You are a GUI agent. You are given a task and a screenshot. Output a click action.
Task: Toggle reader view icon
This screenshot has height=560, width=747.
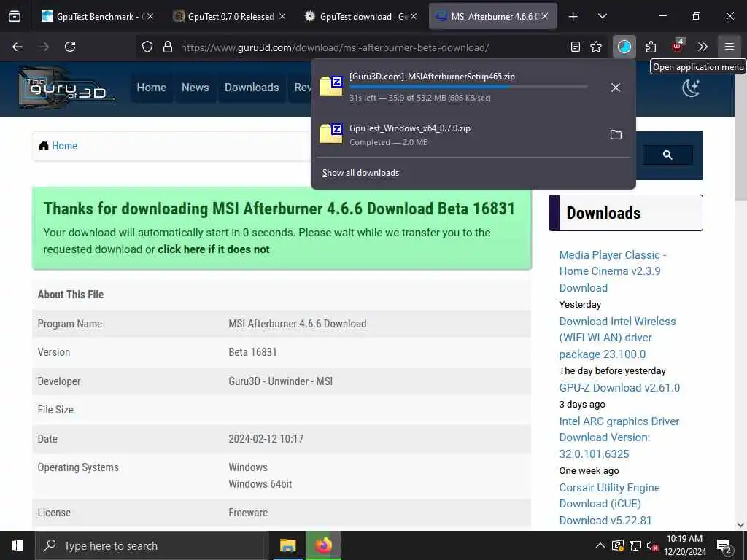(x=576, y=47)
